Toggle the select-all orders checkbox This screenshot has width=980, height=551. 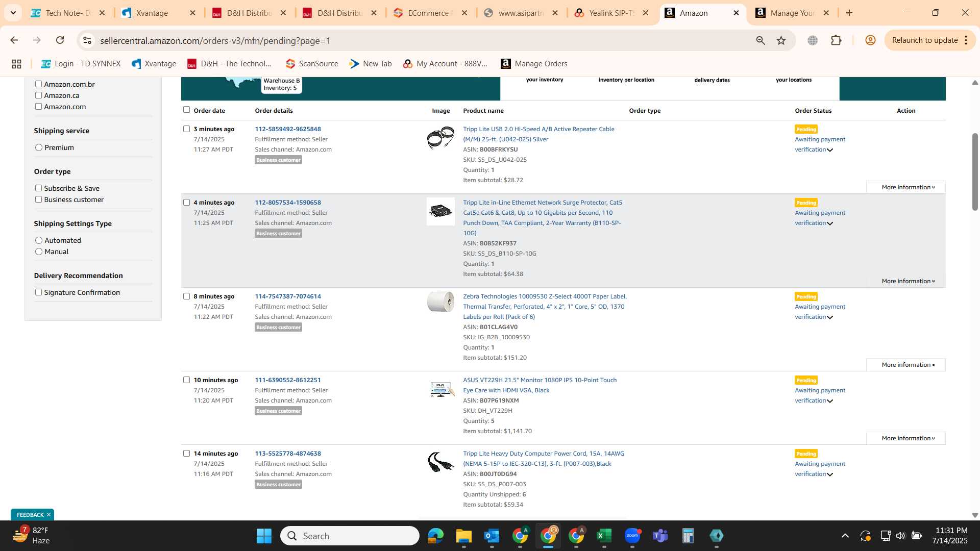pos(186,110)
